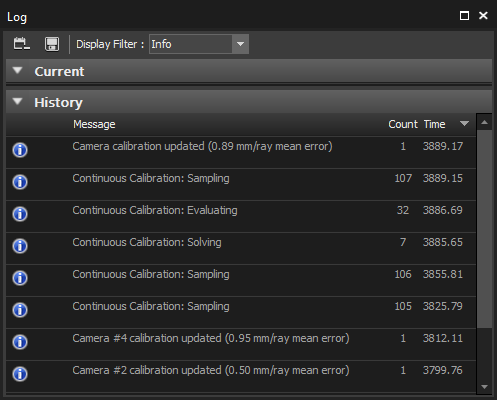Image resolution: width=497 pixels, height=400 pixels.
Task: Collapse the Current section
Action: [x=17, y=70]
